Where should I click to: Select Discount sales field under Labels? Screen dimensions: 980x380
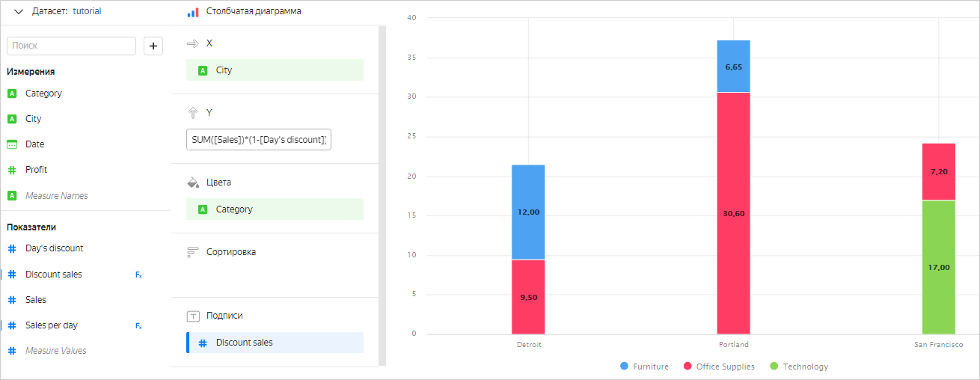point(275,343)
